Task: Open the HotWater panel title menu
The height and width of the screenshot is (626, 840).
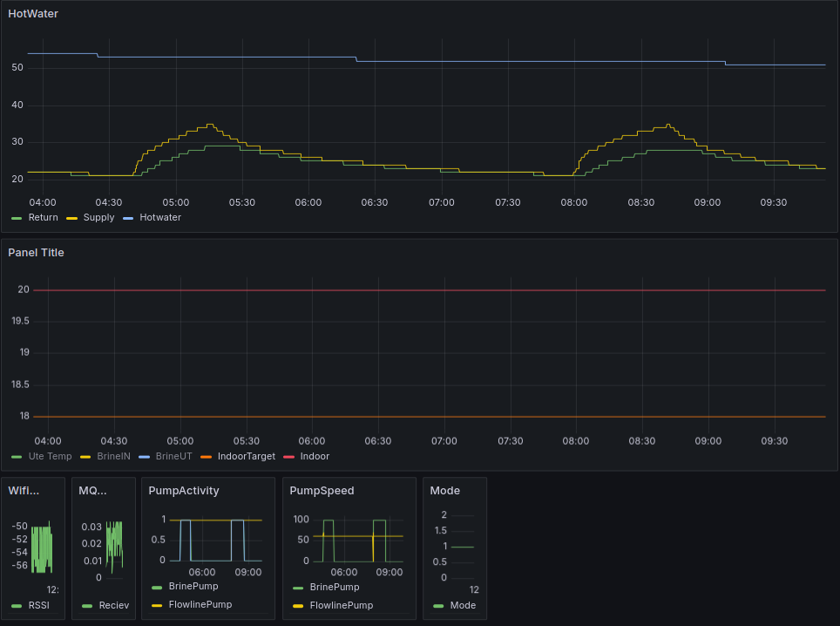Action: pos(33,14)
